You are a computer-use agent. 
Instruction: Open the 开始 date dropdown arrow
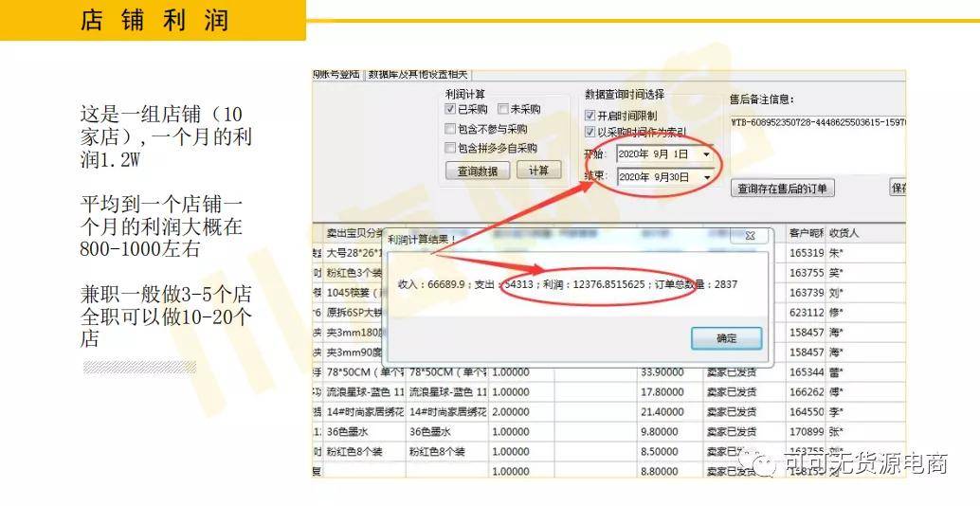coord(706,154)
